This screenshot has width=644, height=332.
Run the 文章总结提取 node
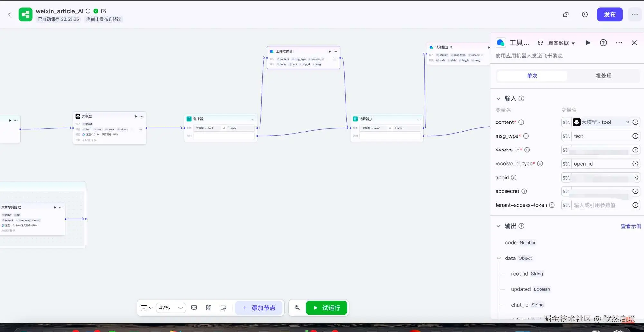tap(55, 207)
